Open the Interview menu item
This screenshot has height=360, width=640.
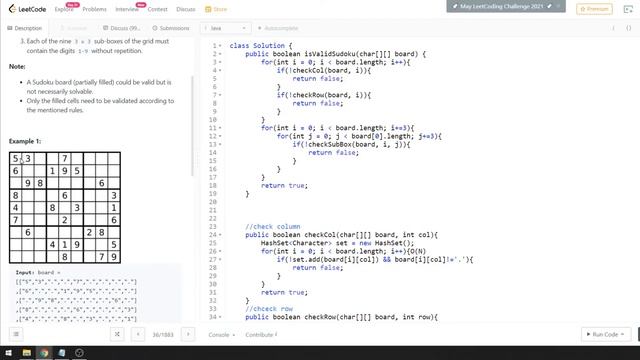point(127,9)
